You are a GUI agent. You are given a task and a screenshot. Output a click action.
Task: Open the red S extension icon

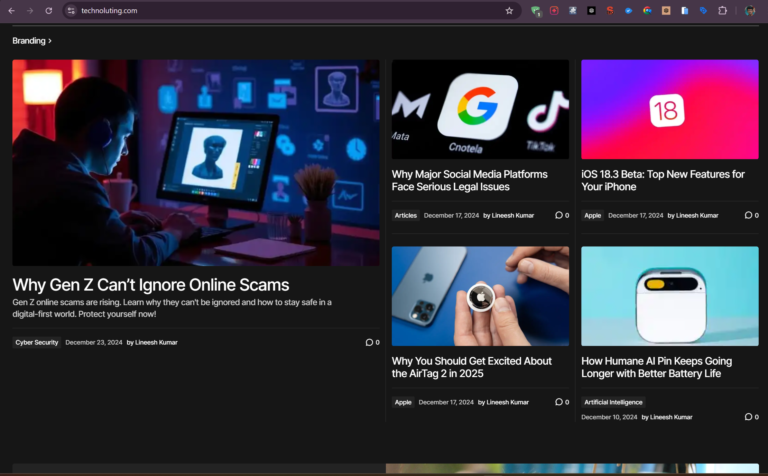(x=610, y=10)
